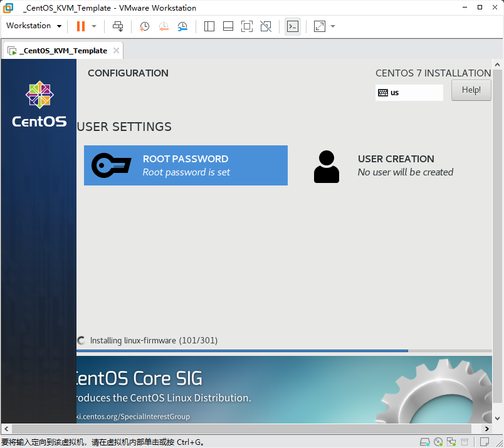This screenshot has height=448, width=504.
Task: Click scroll up arrow on vertical scrollbar
Action: click(x=497, y=65)
